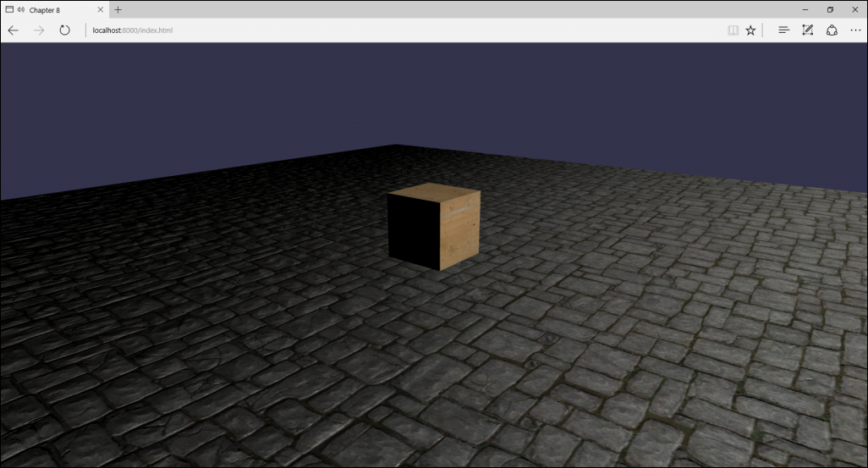This screenshot has width=868, height=468.
Task: Close the Chapter 8 tab
Action: point(100,9)
